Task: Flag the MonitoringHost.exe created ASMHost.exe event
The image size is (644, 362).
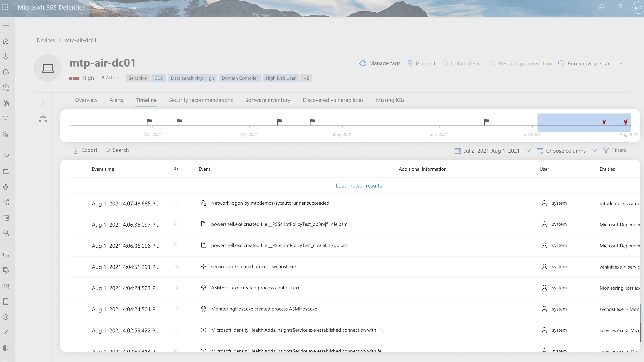Action: 176,309
